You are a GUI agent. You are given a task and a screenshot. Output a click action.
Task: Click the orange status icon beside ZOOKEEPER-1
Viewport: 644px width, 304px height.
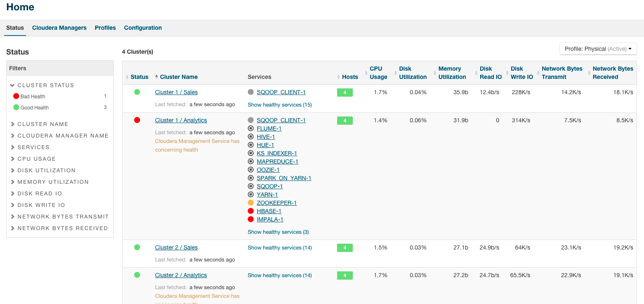click(251, 203)
